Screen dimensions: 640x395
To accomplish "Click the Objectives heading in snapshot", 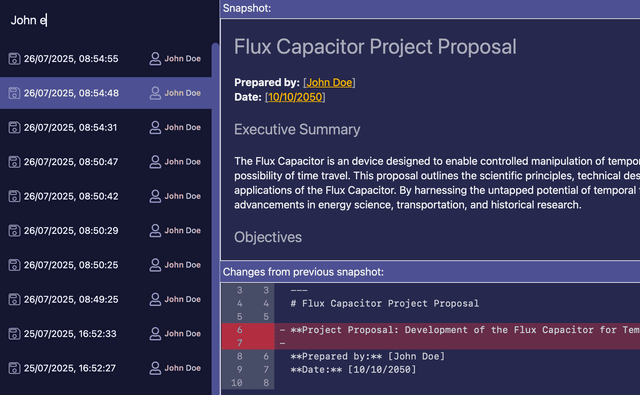I will click(x=268, y=237).
